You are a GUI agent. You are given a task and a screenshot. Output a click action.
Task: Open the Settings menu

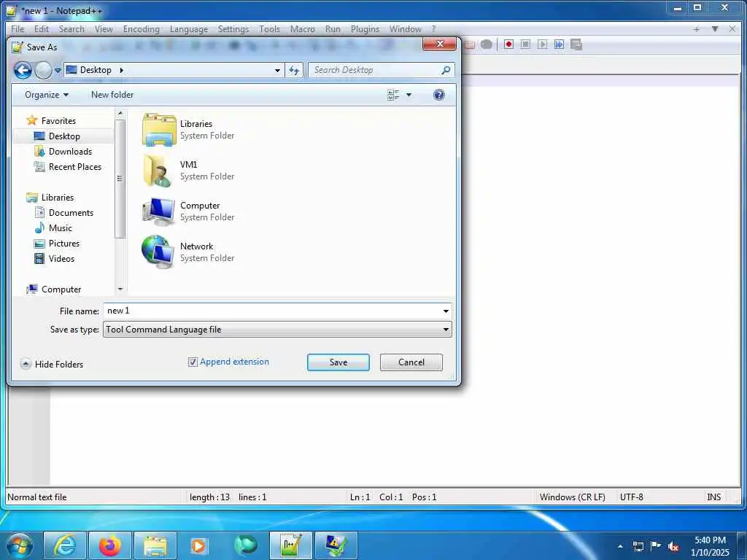coord(233,29)
